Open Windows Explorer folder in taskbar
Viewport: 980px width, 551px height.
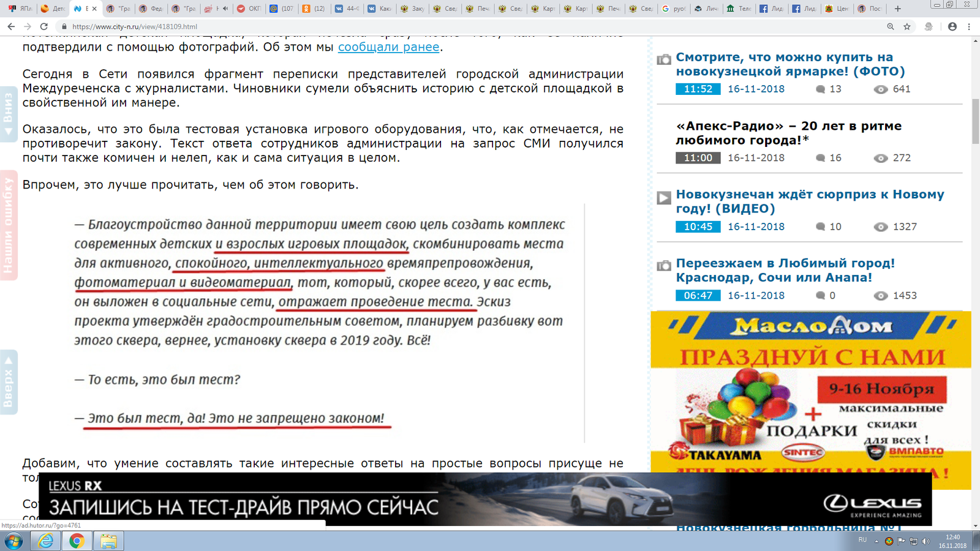108,541
